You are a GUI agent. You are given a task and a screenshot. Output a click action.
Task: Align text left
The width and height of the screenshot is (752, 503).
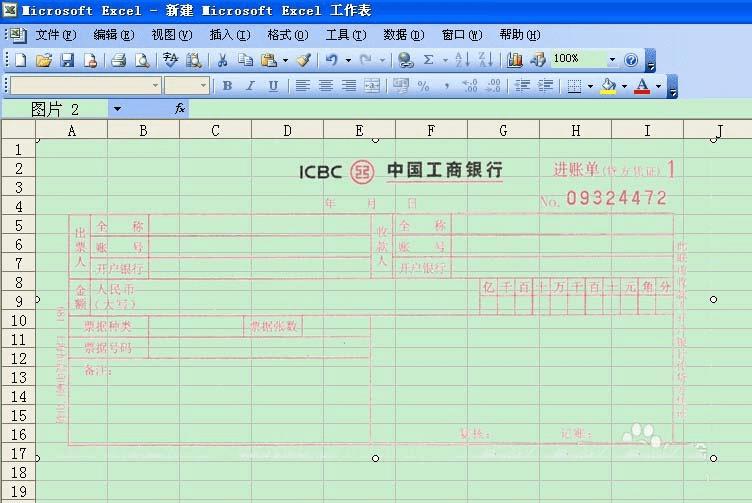pyautogui.click(x=302, y=86)
